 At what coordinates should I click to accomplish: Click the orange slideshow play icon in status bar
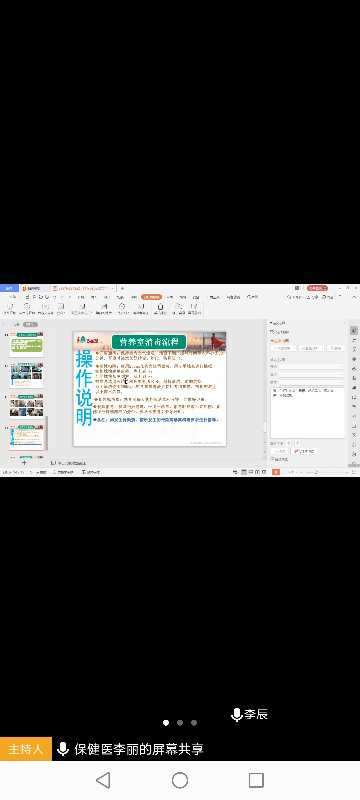pyautogui.click(x=276, y=472)
